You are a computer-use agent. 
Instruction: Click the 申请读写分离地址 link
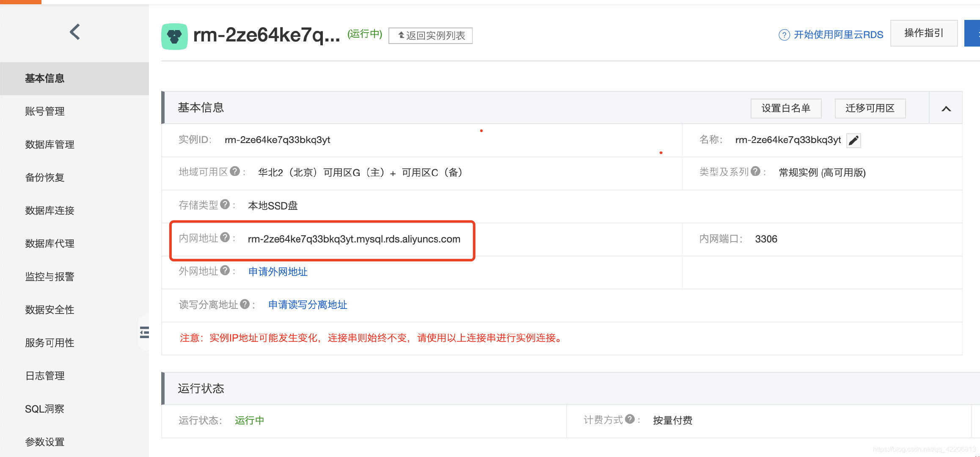point(308,305)
